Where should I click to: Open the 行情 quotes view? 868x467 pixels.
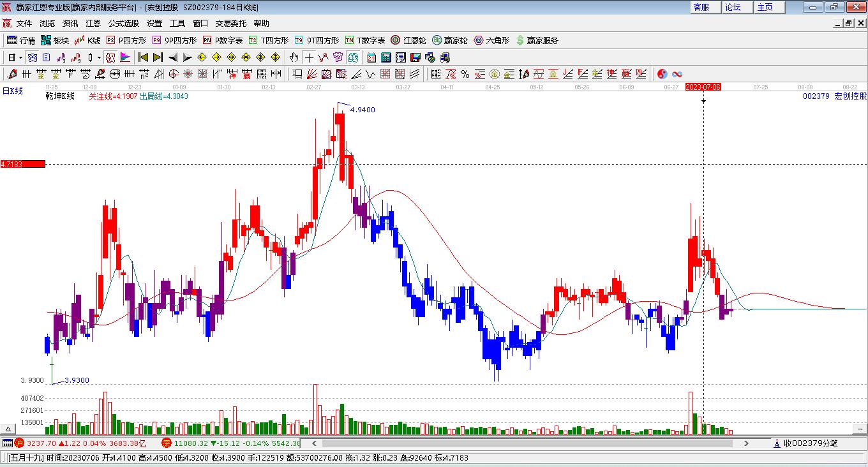[21, 40]
